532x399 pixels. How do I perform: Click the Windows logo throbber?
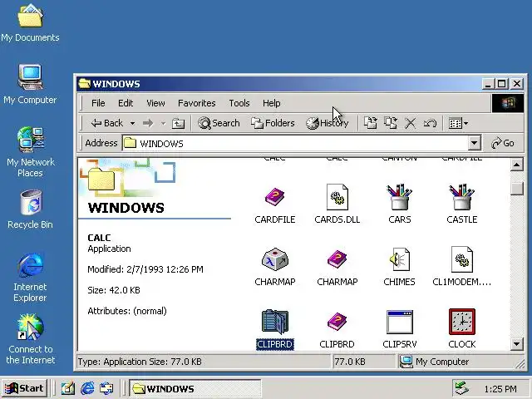click(508, 103)
